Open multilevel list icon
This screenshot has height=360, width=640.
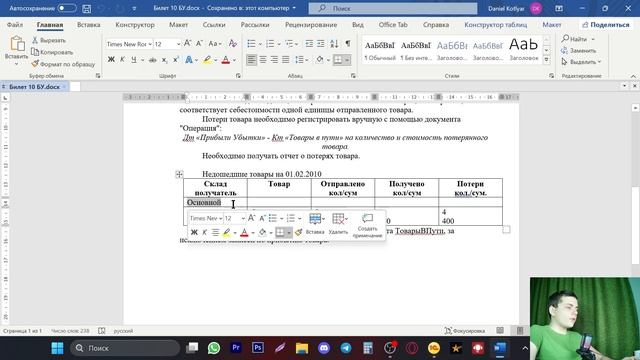[289, 44]
